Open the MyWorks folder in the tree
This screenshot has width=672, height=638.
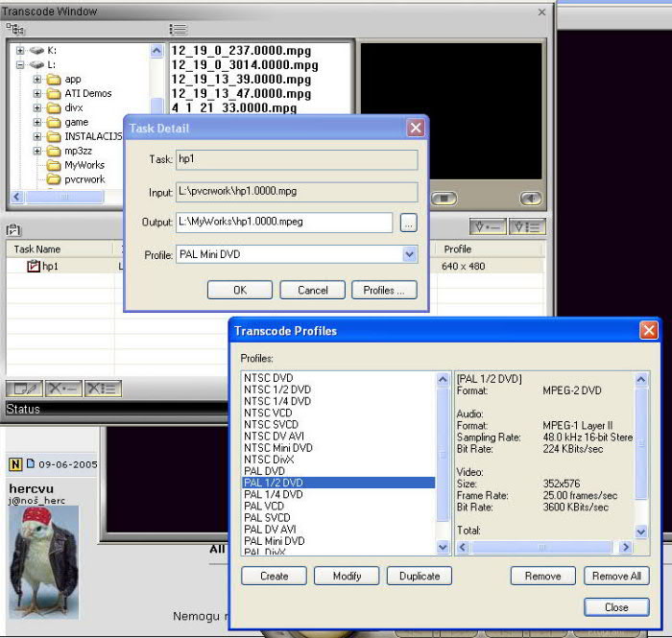pyautogui.click(x=84, y=165)
